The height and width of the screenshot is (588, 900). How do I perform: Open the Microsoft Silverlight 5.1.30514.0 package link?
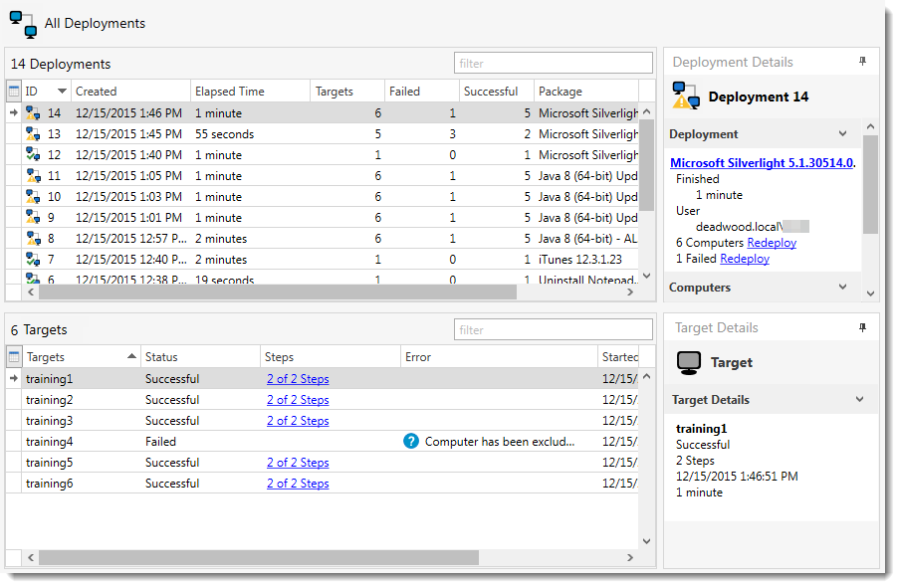click(x=762, y=163)
